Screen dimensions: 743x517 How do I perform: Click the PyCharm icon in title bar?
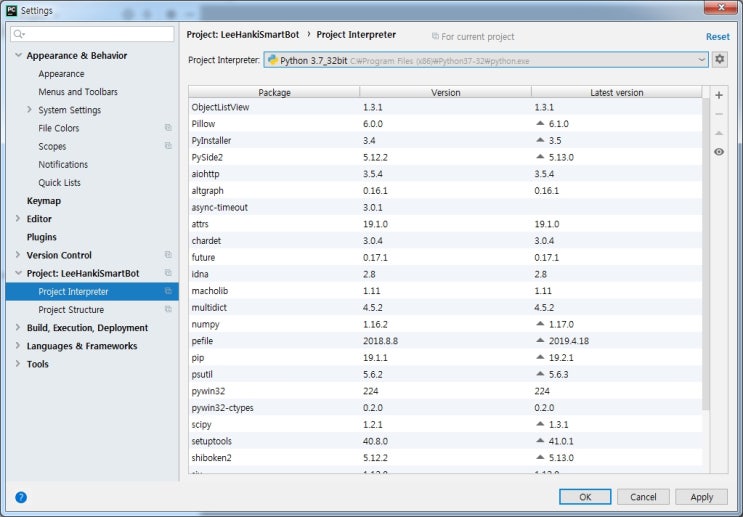pyautogui.click(x=12, y=10)
